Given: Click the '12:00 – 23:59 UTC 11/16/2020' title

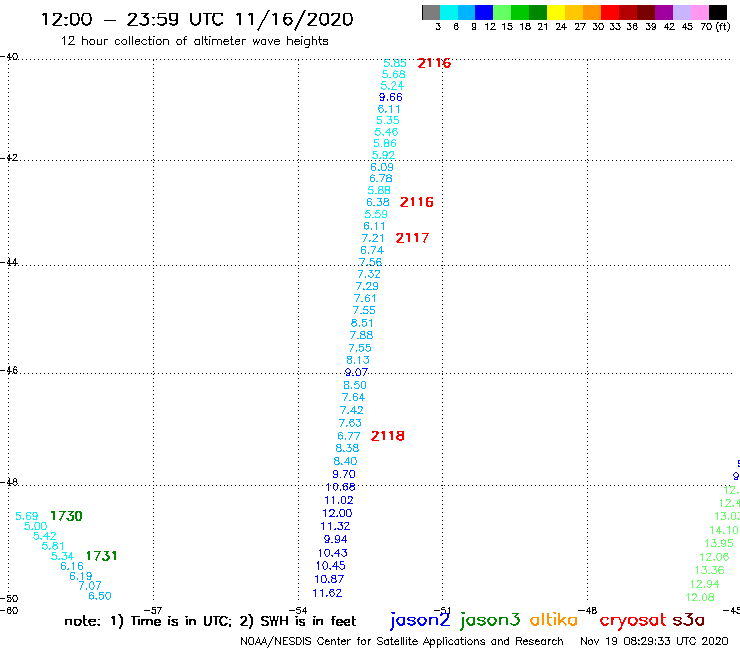Looking at the screenshot, I should point(197,19).
